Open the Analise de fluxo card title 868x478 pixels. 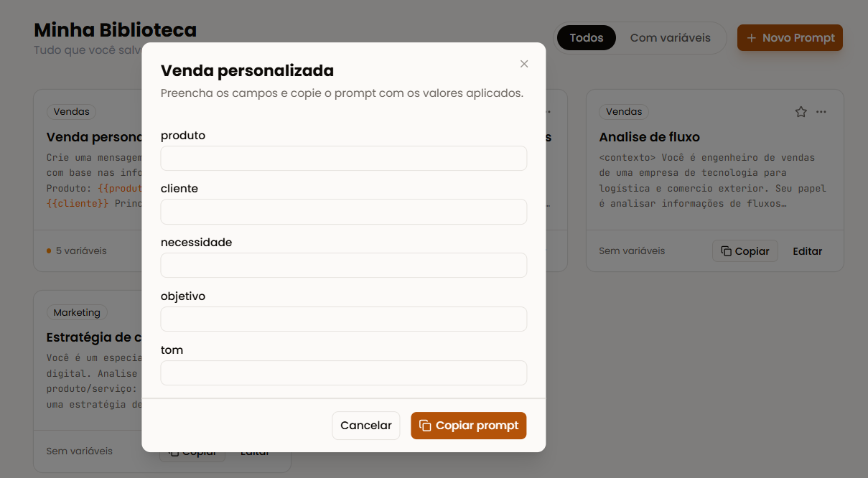pos(650,137)
